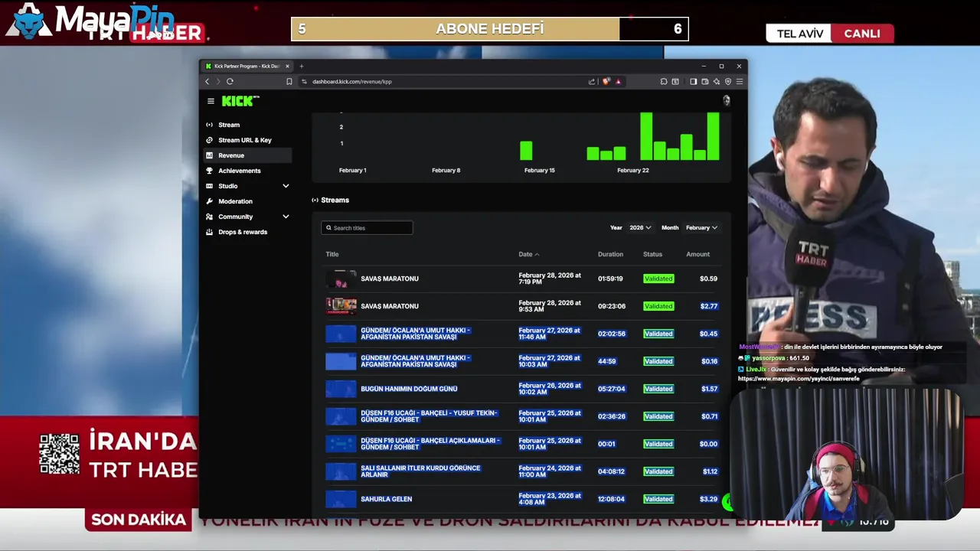This screenshot has height=551, width=980.
Task: Open Achievements sidebar item
Action: tap(249, 171)
